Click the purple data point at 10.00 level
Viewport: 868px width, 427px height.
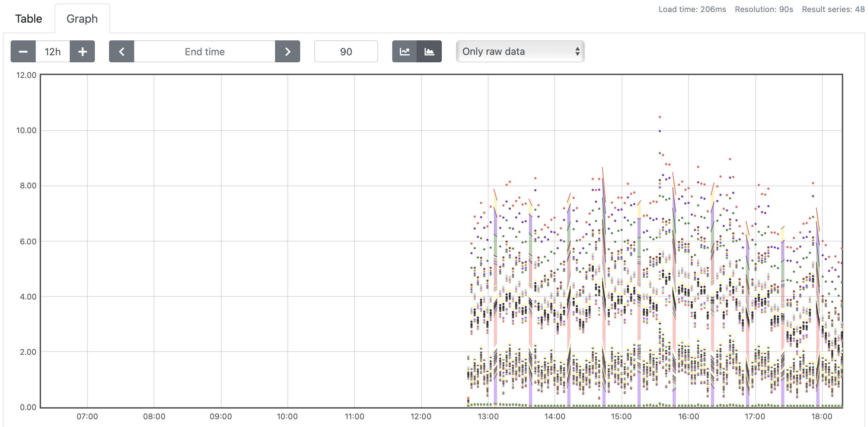659,131
